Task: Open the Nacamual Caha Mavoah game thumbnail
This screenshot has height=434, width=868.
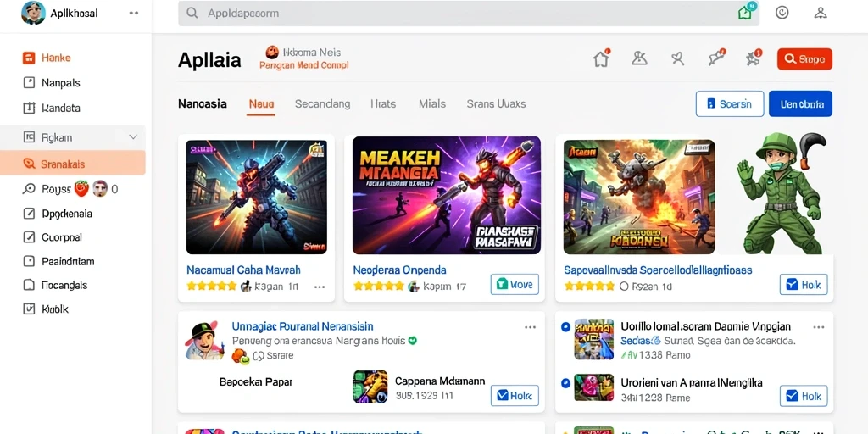Action: [x=256, y=197]
